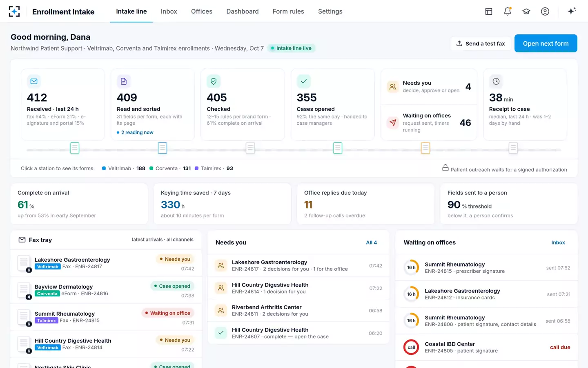Open the Office replies due today card

(x=366, y=204)
